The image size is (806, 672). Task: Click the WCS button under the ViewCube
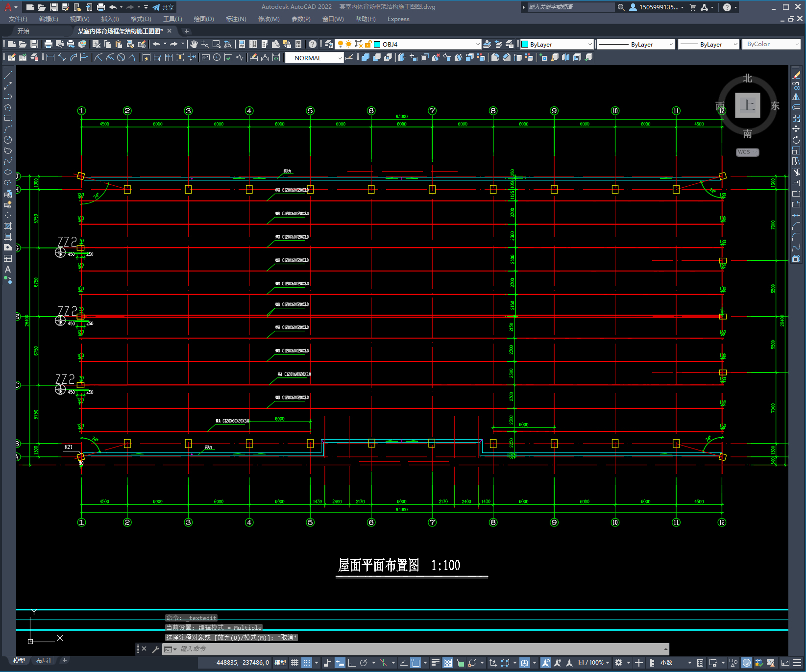click(747, 152)
